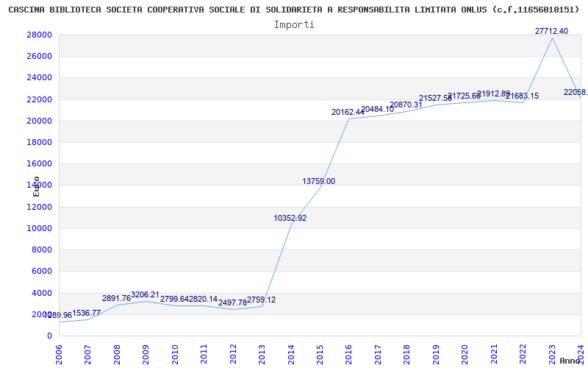This screenshot has width=588, height=368.
Task: Click the 2013 x-axis year label
Action: tap(262, 355)
